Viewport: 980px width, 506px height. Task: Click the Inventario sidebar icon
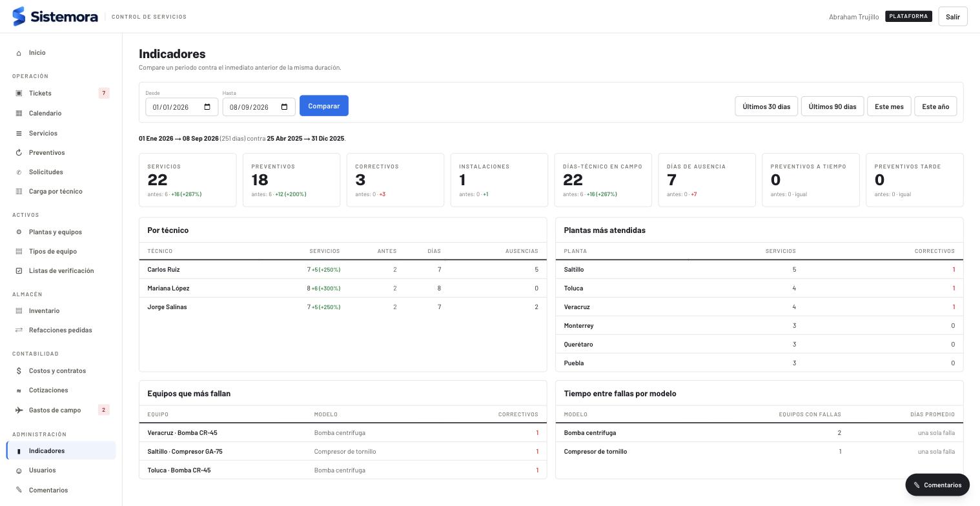(x=19, y=311)
